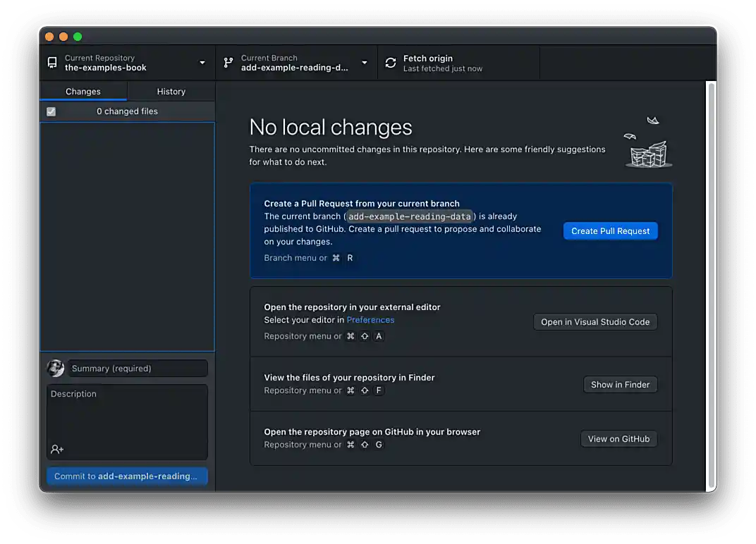The width and height of the screenshot is (756, 544).
Task: Click the Fetch origin sync icon
Action: click(390, 63)
